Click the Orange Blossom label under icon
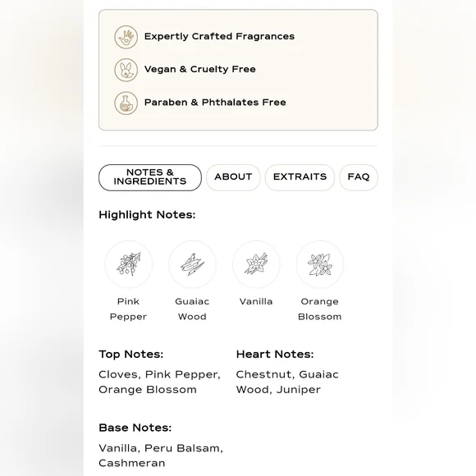Image resolution: width=476 pixels, height=476 pixels. 320,309
